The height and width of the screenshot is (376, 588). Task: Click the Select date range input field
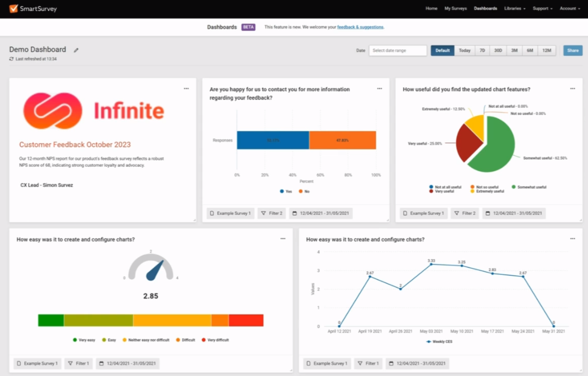click(398, 50)
